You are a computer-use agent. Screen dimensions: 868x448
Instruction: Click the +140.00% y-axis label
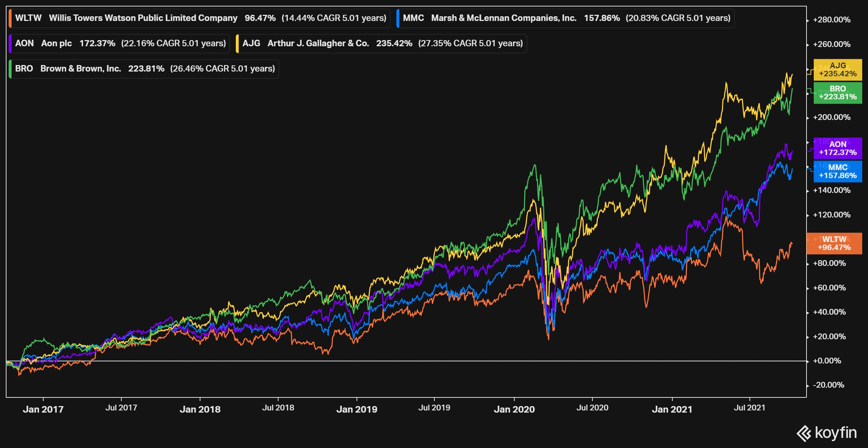click(832, 190)
